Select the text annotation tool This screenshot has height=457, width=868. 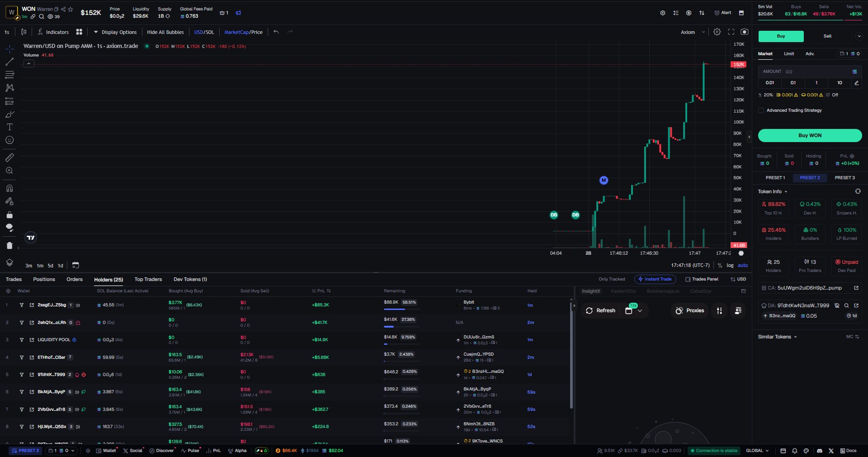[x=9, y=127]
